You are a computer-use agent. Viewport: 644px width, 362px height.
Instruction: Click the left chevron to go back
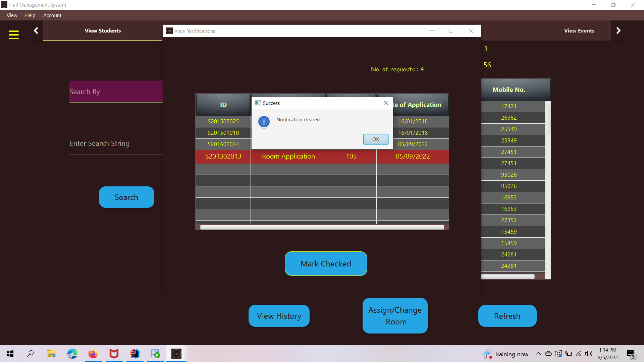click(x=36, y=30)
